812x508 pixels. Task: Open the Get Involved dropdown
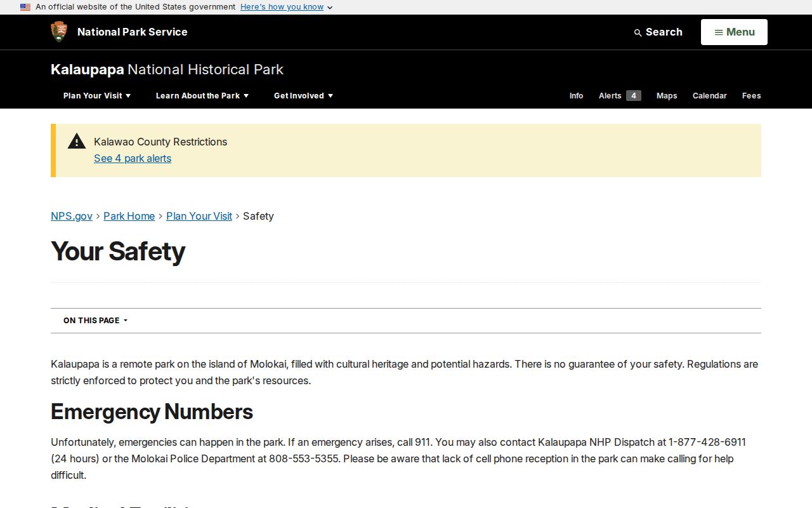pos(303,96)
